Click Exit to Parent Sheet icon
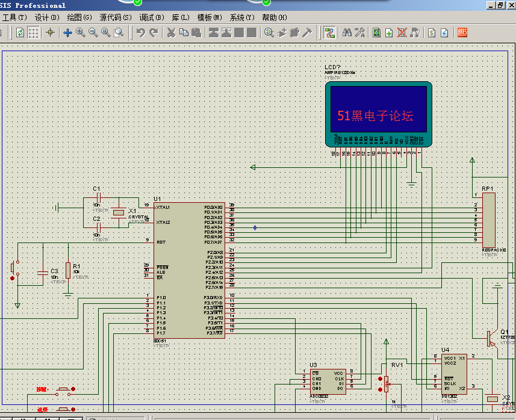Screen dimensions: 516x420 pyautogui.click(x=415, y=32)
